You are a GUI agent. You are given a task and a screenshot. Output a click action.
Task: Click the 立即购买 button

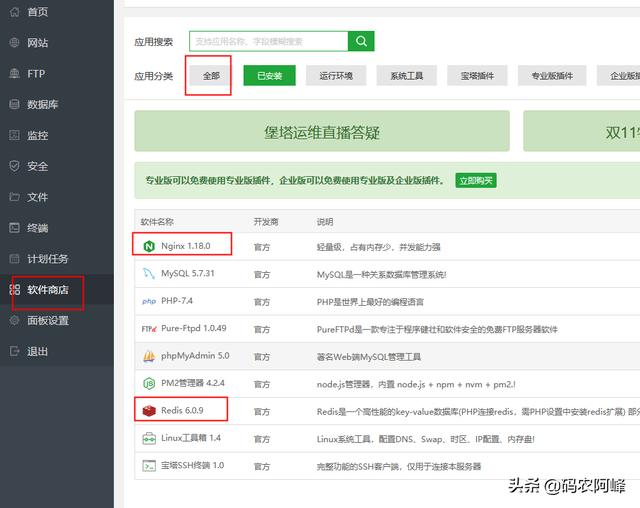point(476,180)
